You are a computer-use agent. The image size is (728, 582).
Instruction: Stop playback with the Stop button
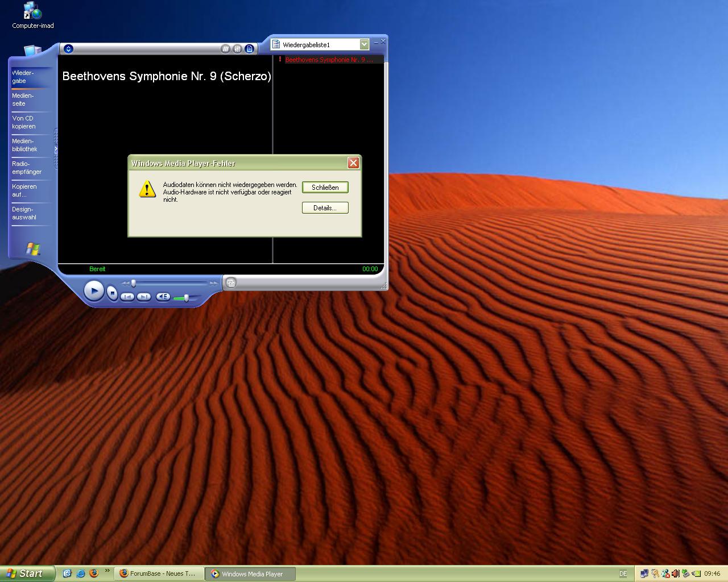point(113,293)
